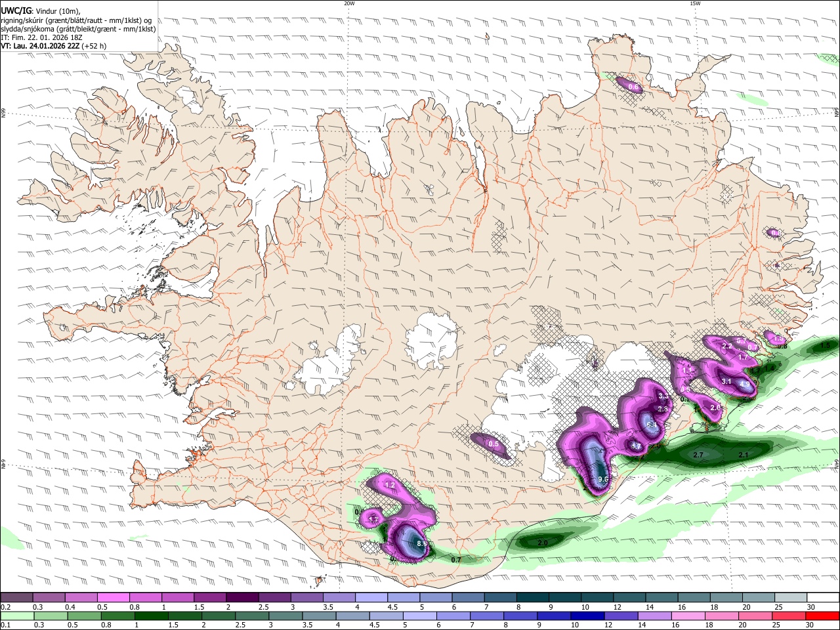Click the '20W' longitude label
840x630 pixels.
[x=349, y=3]
